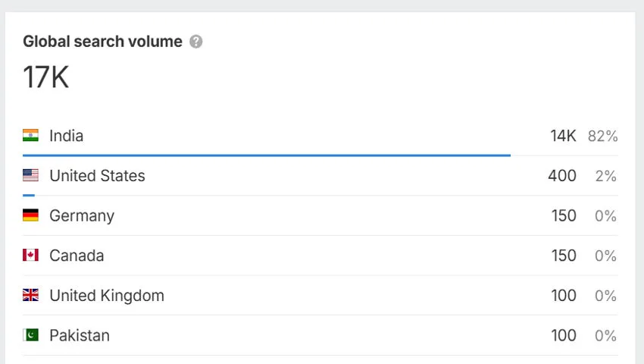Screen dimensions: 644x364
Task: Click the Global search volume heading
Action: point(102,42)
